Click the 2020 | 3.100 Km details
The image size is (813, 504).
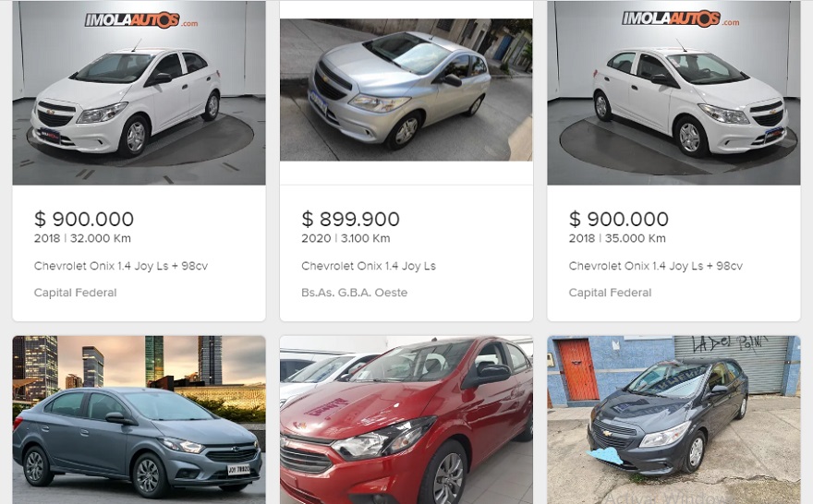[346, 238]
